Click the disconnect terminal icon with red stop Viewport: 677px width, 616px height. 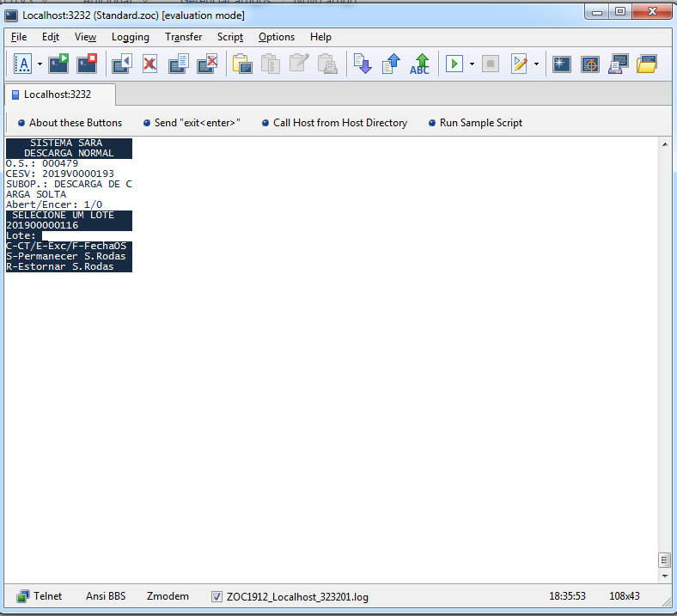point(87,64)
